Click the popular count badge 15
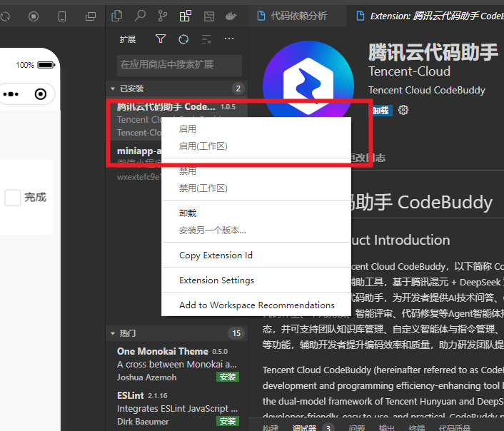Screen dimensions: 504x431 click(236, 333)
